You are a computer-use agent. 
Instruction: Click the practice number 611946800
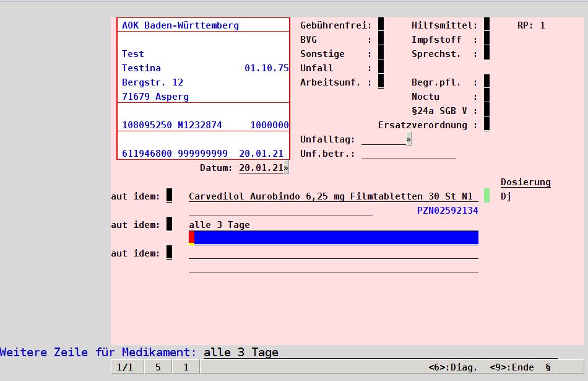point(147,154)
